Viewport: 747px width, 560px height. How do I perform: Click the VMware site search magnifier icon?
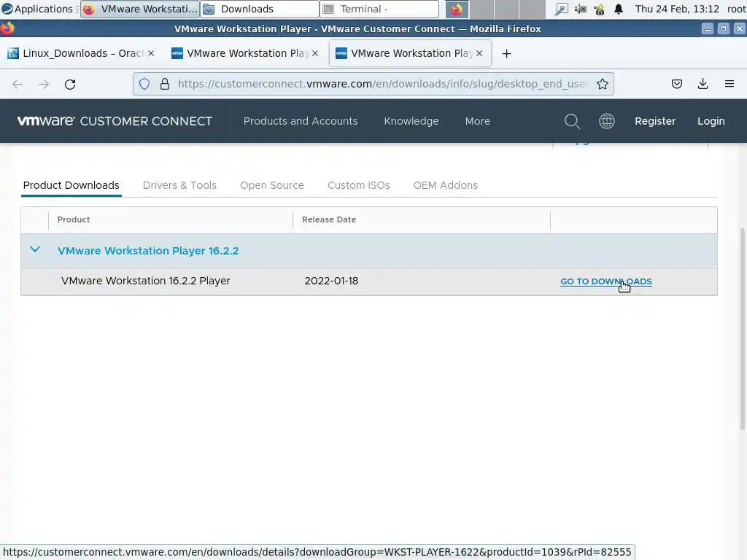click(x=572, y=121)
